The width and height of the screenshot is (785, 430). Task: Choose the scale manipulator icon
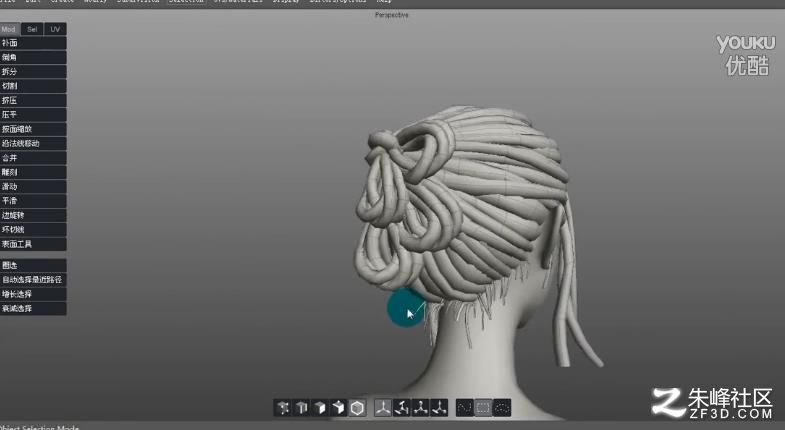click(x=421, y=408)
